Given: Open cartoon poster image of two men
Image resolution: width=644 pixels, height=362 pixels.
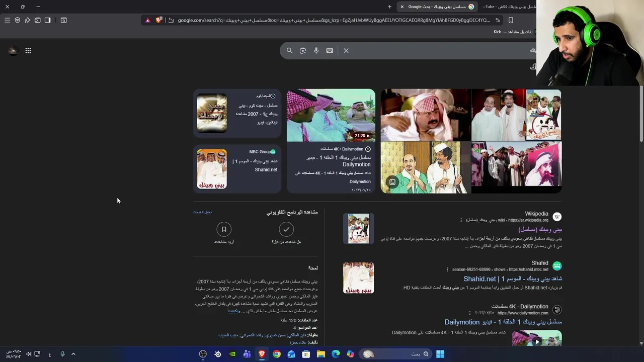Looking at the screenshot, I should click(x=426, y=167).
